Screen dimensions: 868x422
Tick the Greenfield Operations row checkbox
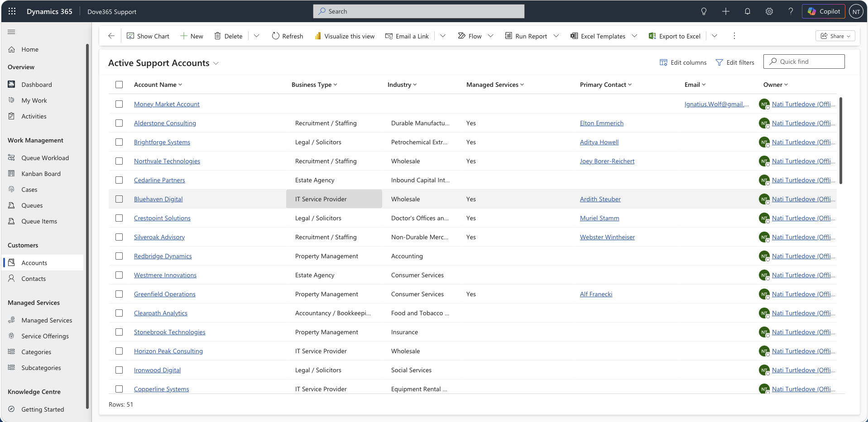click(x=119, y=294)
